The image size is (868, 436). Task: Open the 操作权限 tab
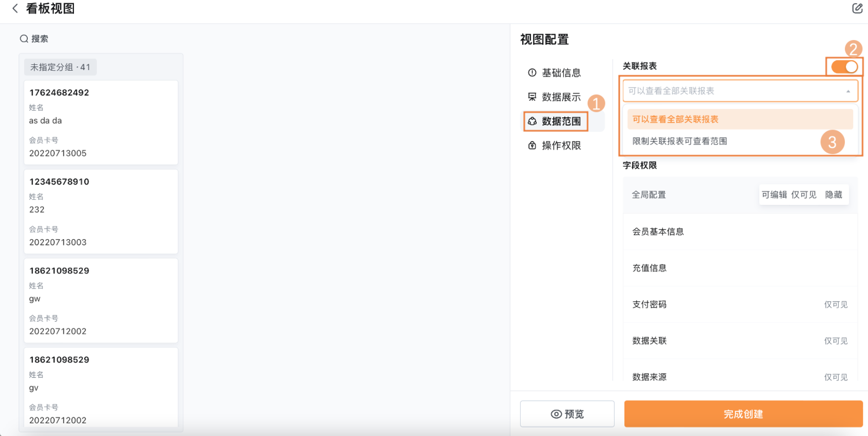pyautogui.click(x=561, y=145)
